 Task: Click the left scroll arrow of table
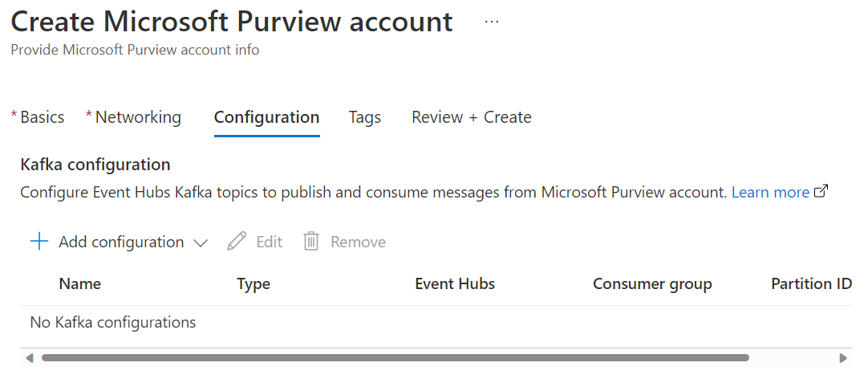(x=30, y=358)
